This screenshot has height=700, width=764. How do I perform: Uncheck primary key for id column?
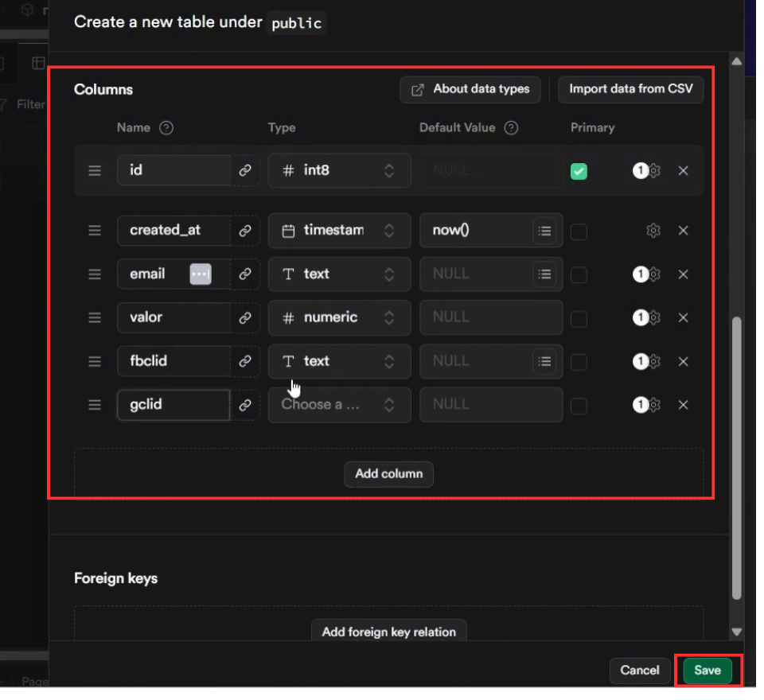point(579,171)
